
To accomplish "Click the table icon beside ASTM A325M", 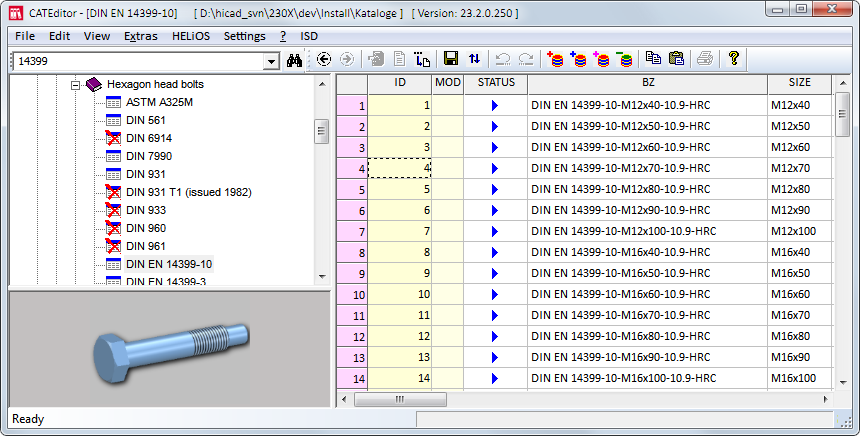I will 113,103.
